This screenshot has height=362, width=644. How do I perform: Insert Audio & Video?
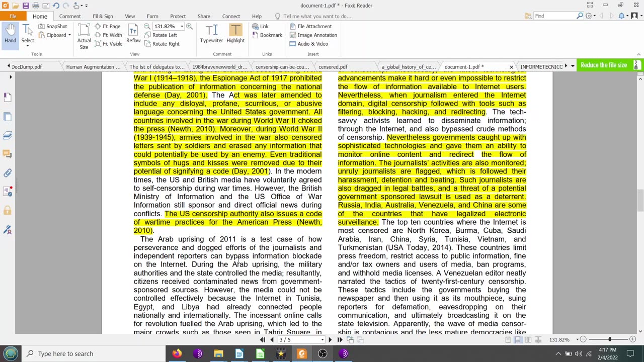point(309,44)
